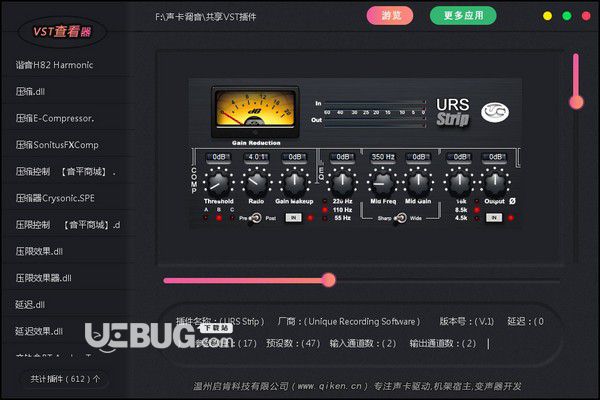Toggle the EQ IN button near Output
The height and width of the screenshot is (400, 600).
(x=494, y=217)
